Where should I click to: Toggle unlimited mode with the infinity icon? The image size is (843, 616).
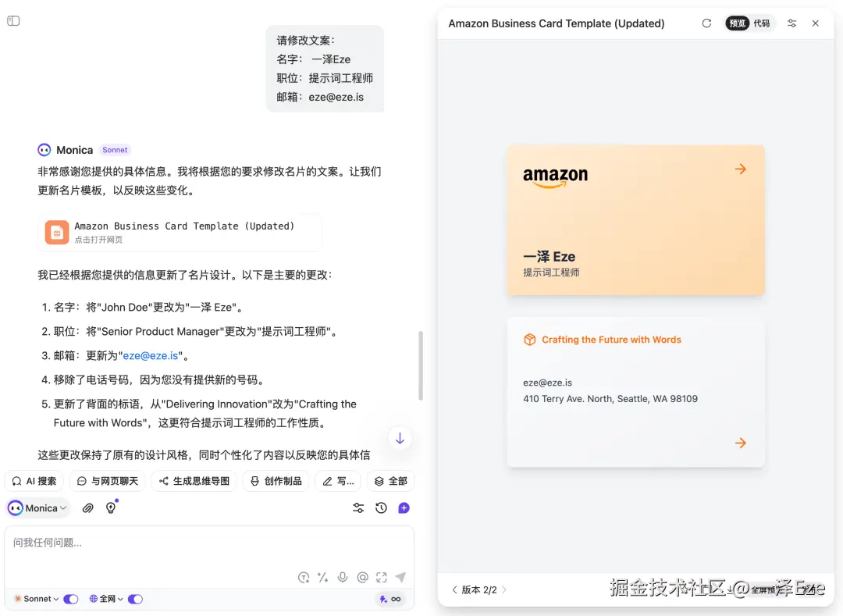coord(397,598)
